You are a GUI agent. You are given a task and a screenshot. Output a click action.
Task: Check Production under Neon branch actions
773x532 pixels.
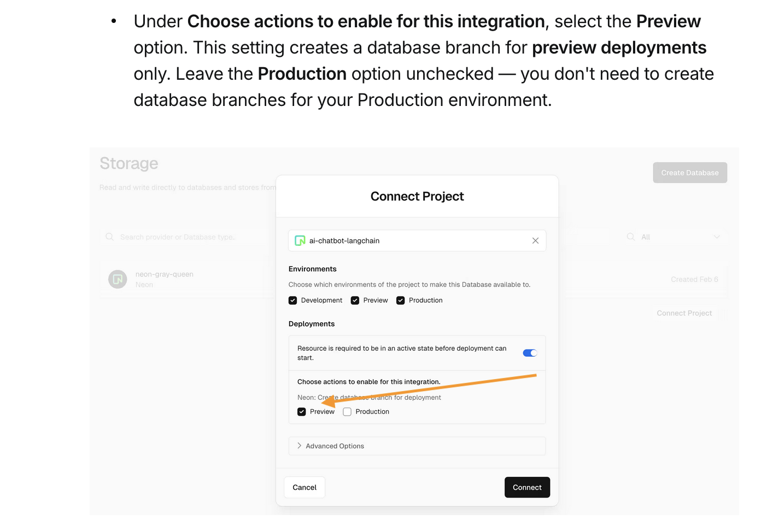(x=347, y=412)
